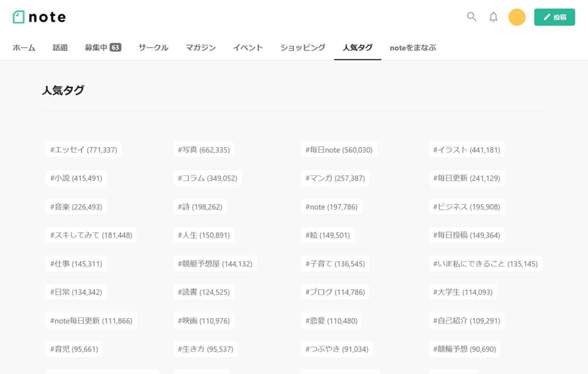Screen dimensions: 588x374
Task: Open the #大学生 tag
Action: coord(463,292)
